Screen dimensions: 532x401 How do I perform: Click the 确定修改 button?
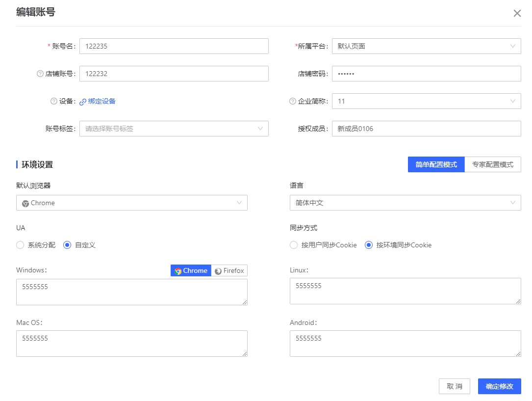[499, 386]
